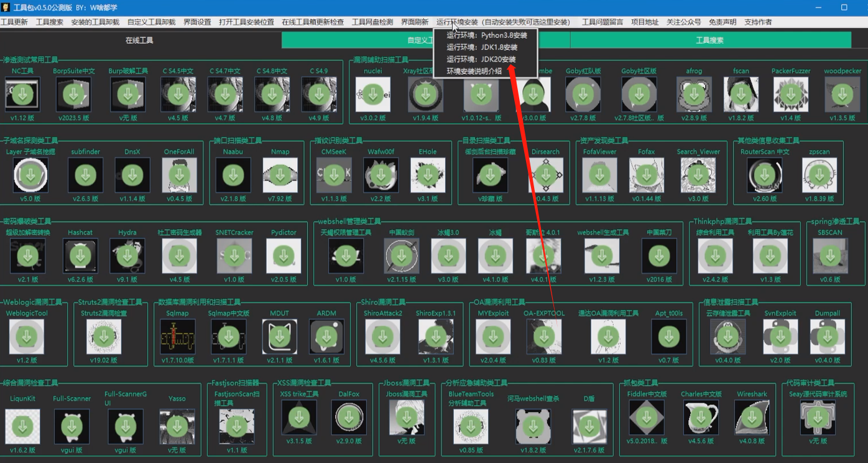The image size is (868, 463).
Task: Download the LiqunKit tool
Action: pos(22,426)
